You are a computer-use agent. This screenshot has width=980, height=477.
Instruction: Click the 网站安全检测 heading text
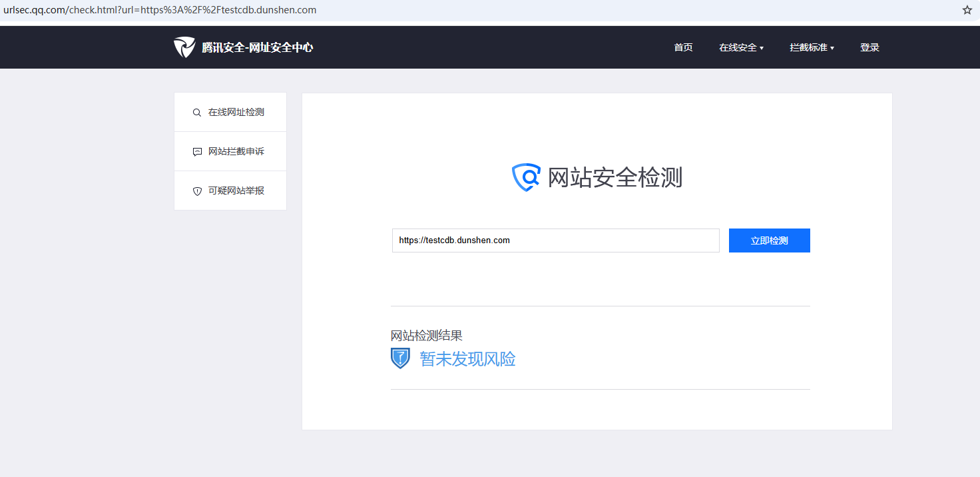tap(615, 178)
